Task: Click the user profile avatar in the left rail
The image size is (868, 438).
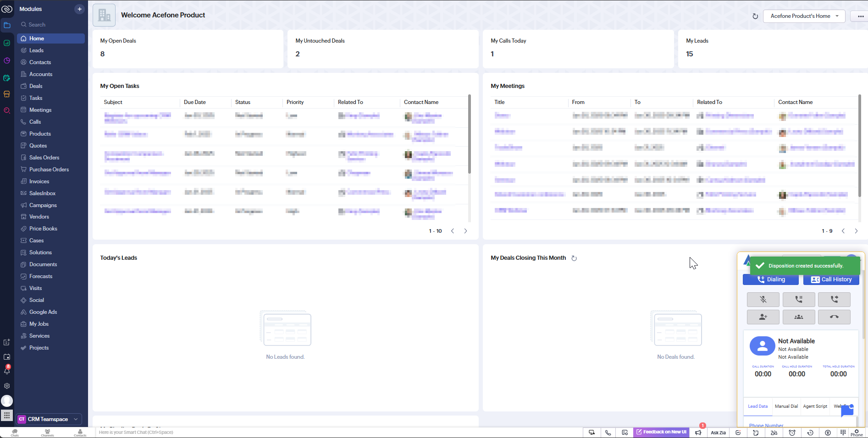Action: [7, 401]
